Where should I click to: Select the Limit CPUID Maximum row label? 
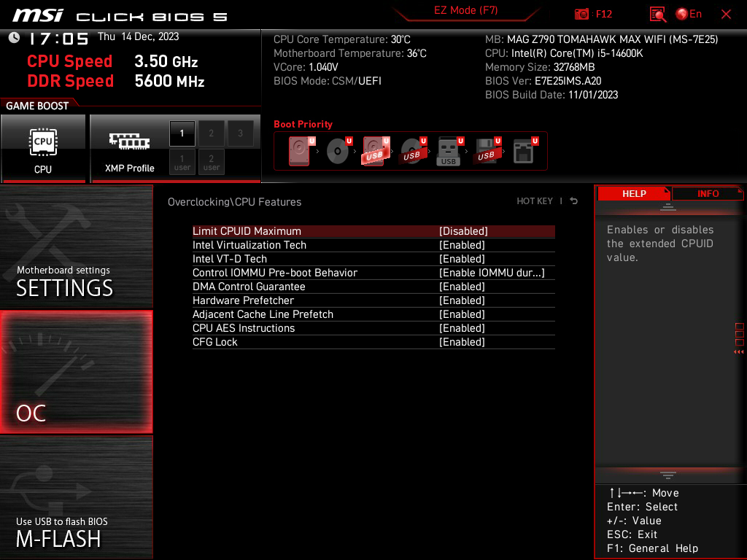(247, 231)
